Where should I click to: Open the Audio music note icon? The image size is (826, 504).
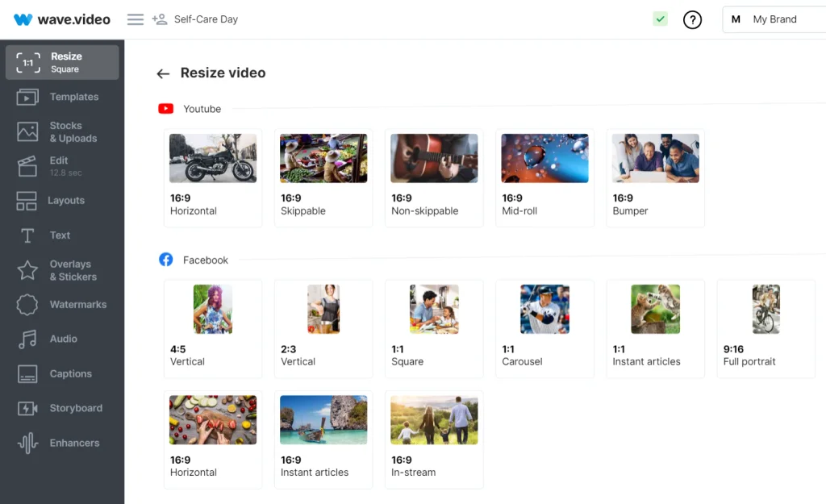point(27,339)
